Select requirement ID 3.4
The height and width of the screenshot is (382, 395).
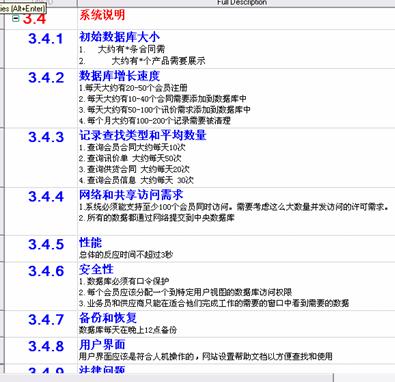tap(34, 19)
